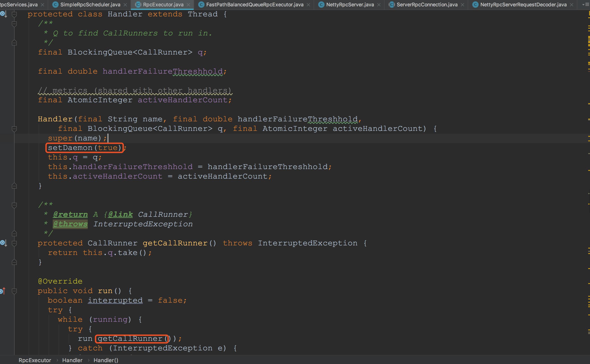Close the SimpleRpcScheduler.java tab
The width and height of the screenshot is (590, 364).
(125, 5)
